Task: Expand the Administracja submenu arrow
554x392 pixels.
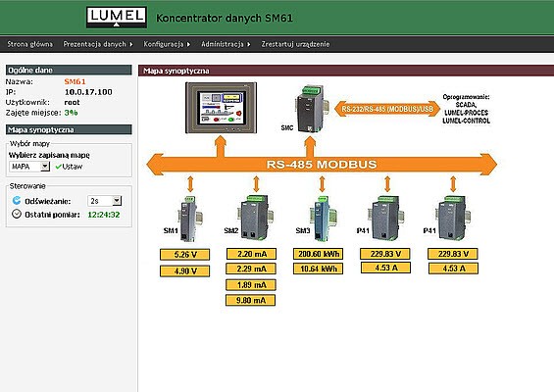Action: 249,44
